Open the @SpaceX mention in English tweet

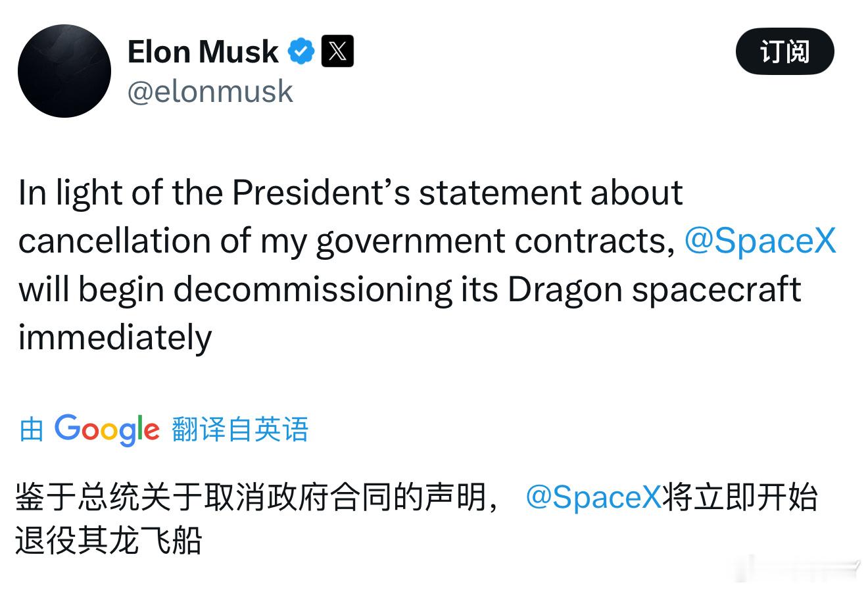[760, 241]
